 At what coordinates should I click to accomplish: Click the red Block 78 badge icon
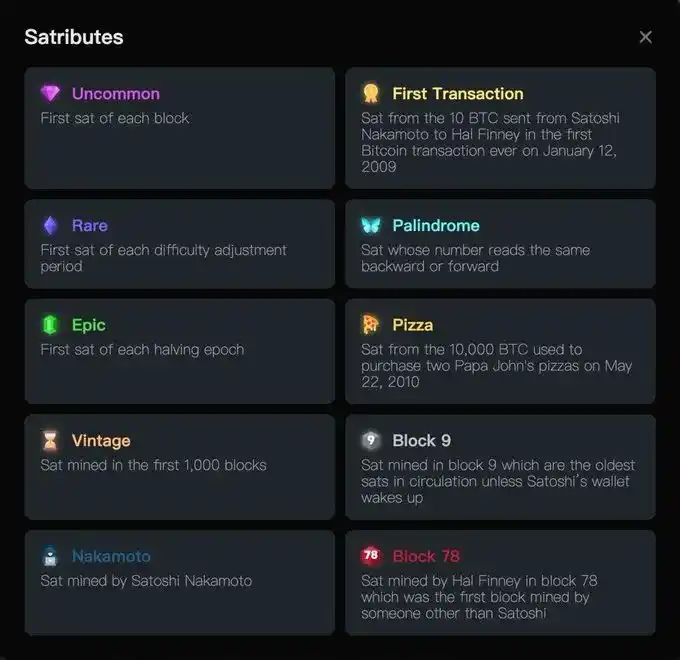371,556
